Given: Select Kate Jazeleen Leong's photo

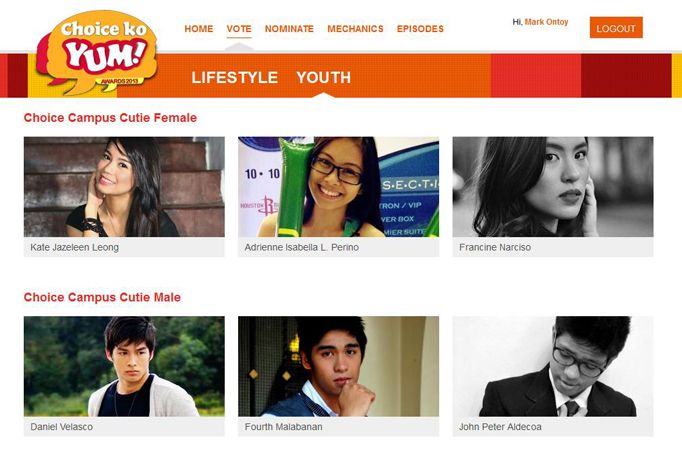Looking at the screenshot, I should (x=124, y=187).
